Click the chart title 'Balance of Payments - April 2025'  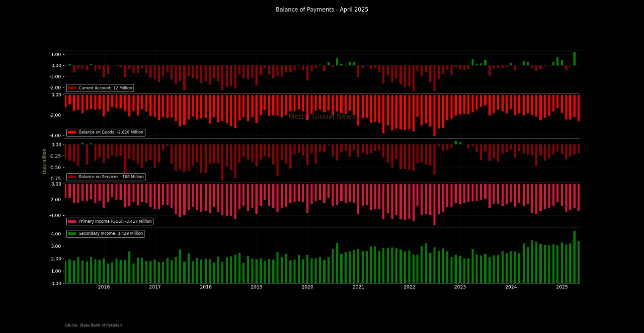322,10
